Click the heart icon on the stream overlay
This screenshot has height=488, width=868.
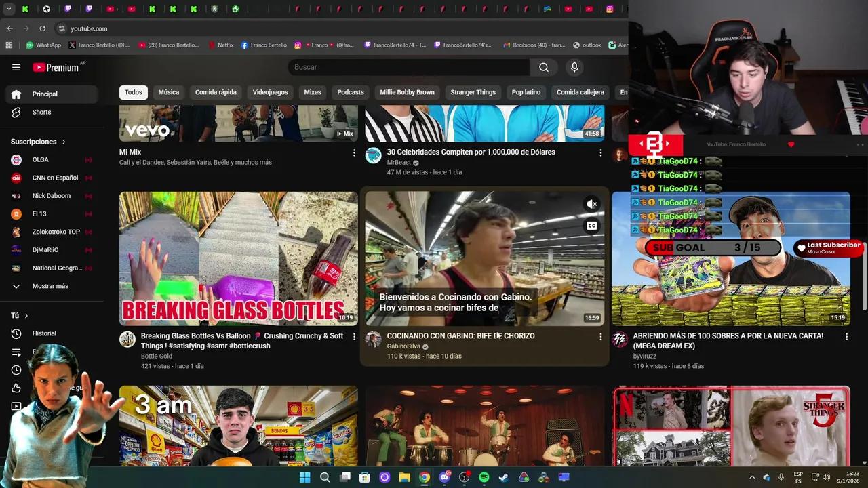791,144
